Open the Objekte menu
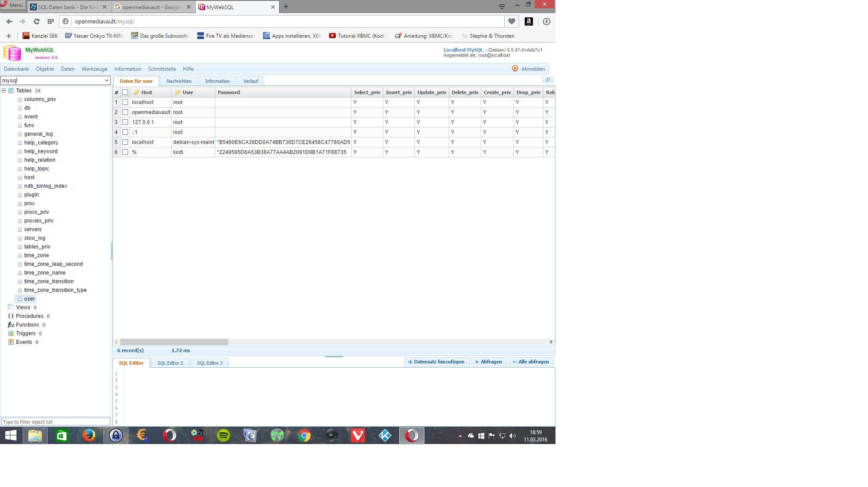The height and width of the screenshot is (487, 868). [x=45, y=69]
